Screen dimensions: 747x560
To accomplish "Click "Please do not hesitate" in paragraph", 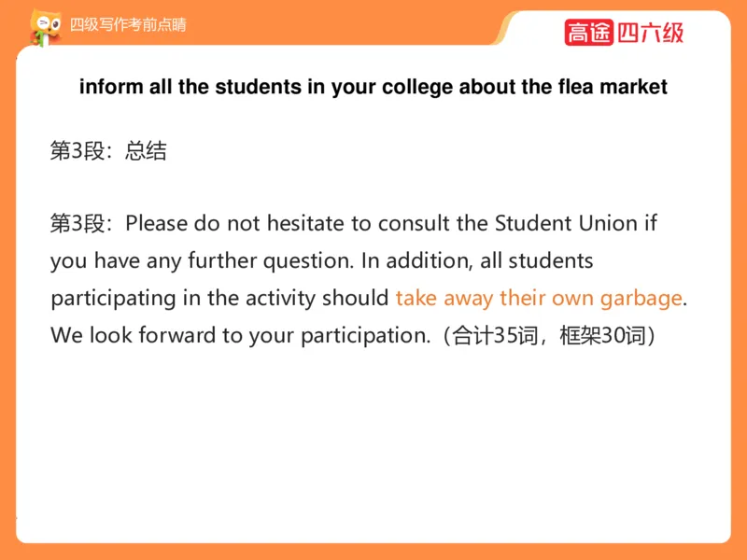I will 226,224.
